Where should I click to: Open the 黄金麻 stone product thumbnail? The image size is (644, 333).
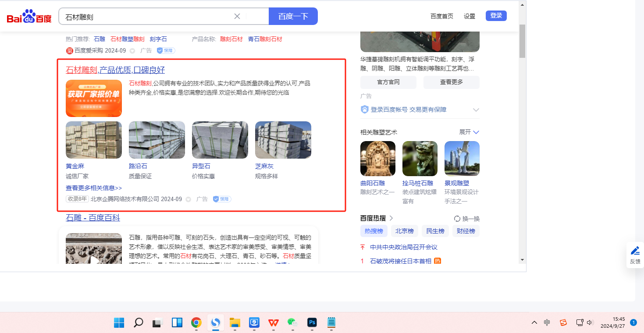[94, 140]
